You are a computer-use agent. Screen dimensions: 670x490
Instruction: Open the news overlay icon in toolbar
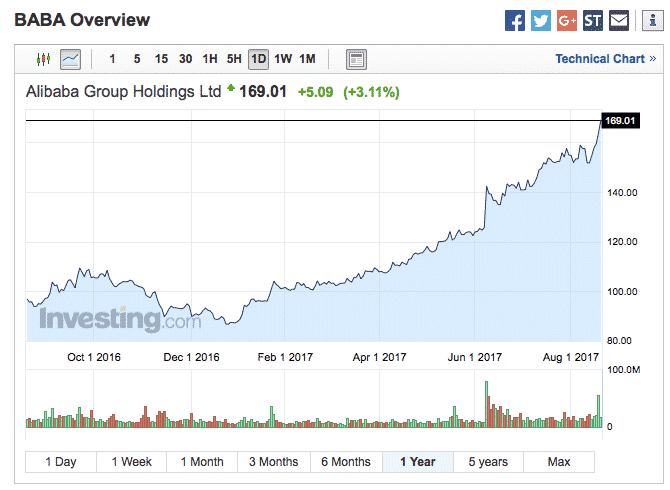click(356, 59)
